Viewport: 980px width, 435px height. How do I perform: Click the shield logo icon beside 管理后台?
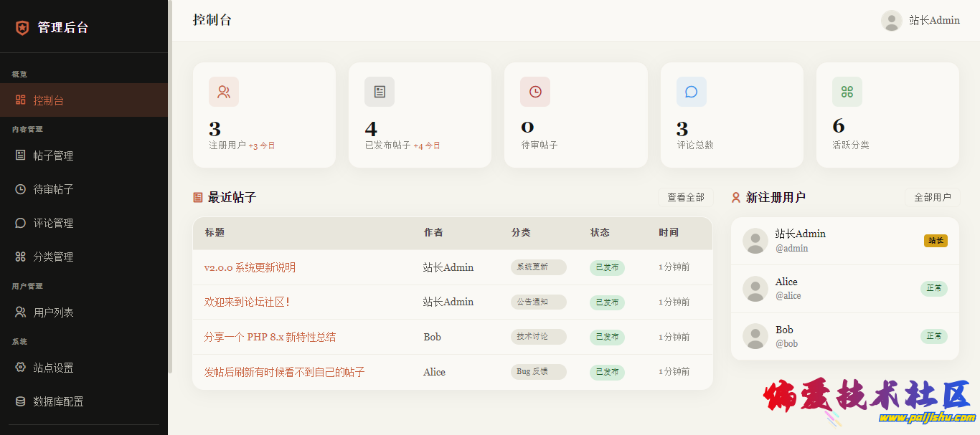click(22, 28)
